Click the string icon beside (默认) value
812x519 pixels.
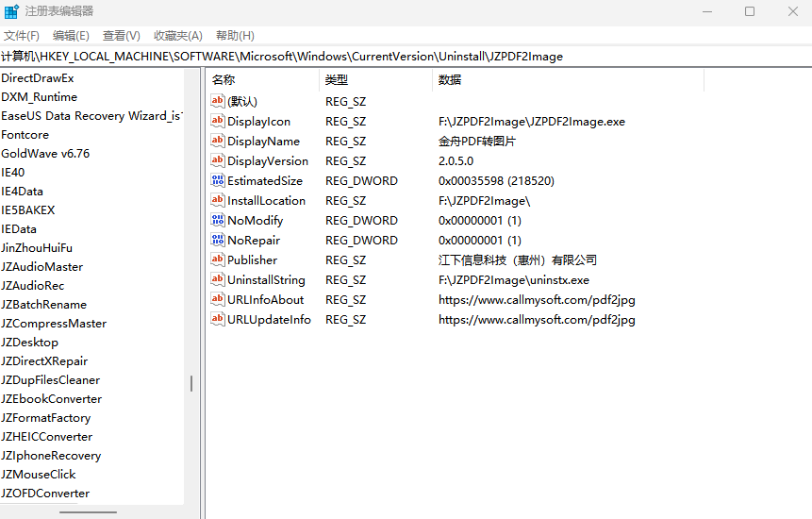218,101
